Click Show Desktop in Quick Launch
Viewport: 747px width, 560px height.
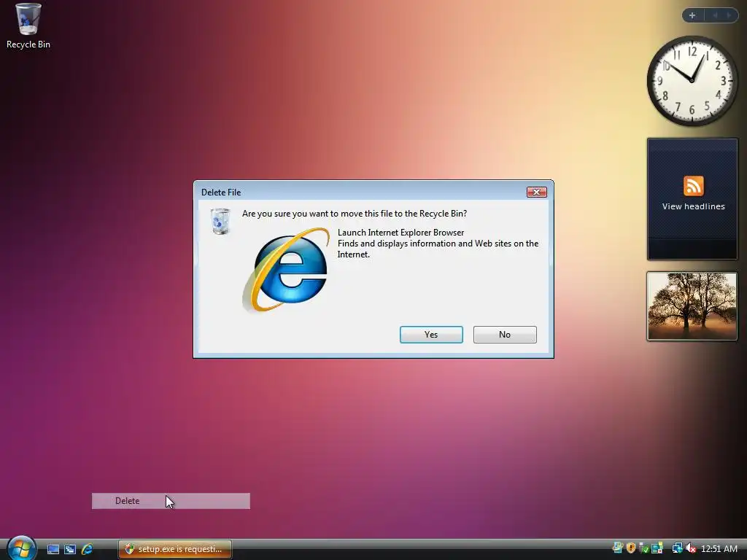click(53, 549)
